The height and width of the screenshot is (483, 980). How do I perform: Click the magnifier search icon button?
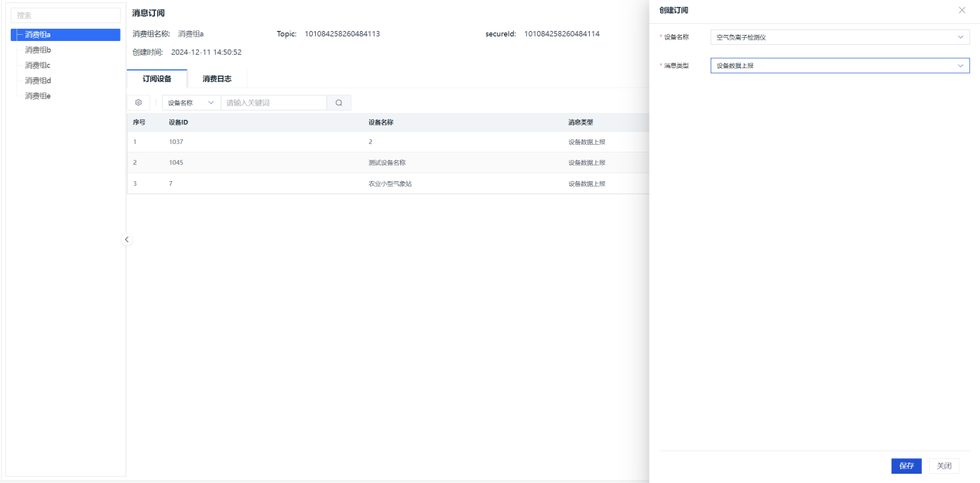tap(338, 102)
